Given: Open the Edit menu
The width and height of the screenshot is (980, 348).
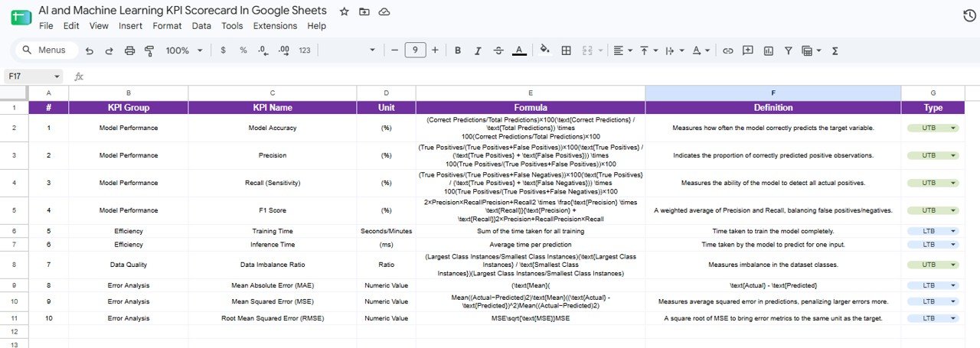Looking at the screenshot, I should [x=71, y=25].
